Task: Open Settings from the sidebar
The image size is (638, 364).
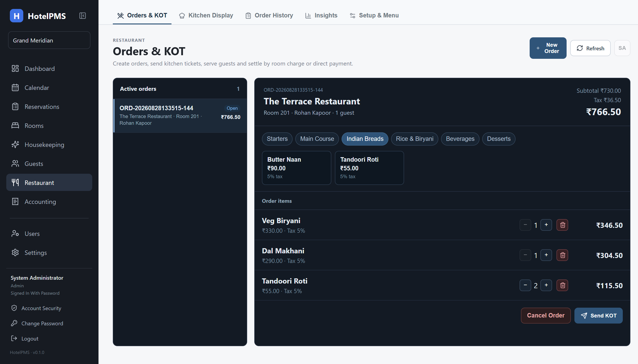Action: tap(49, 252)
